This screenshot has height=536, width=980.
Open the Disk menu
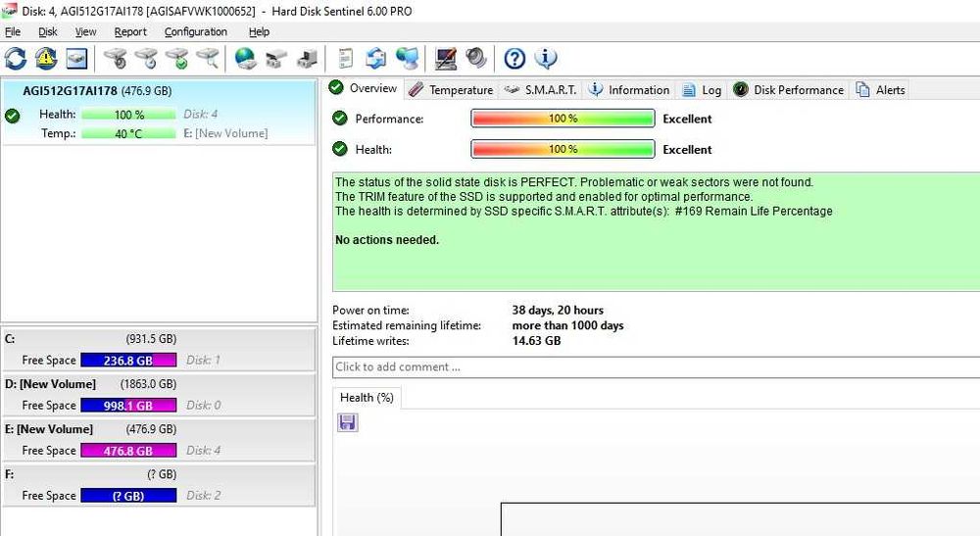click(47, 32)
